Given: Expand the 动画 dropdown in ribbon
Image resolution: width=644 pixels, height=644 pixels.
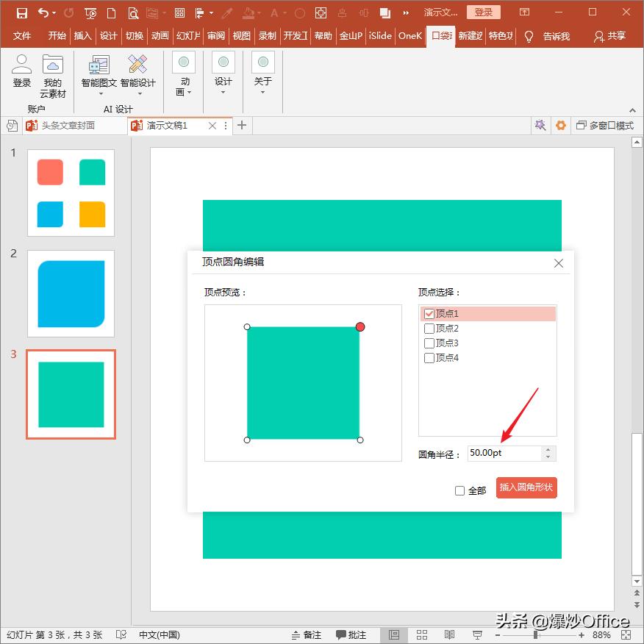Looking at the screenshot, I should (184, 75).
